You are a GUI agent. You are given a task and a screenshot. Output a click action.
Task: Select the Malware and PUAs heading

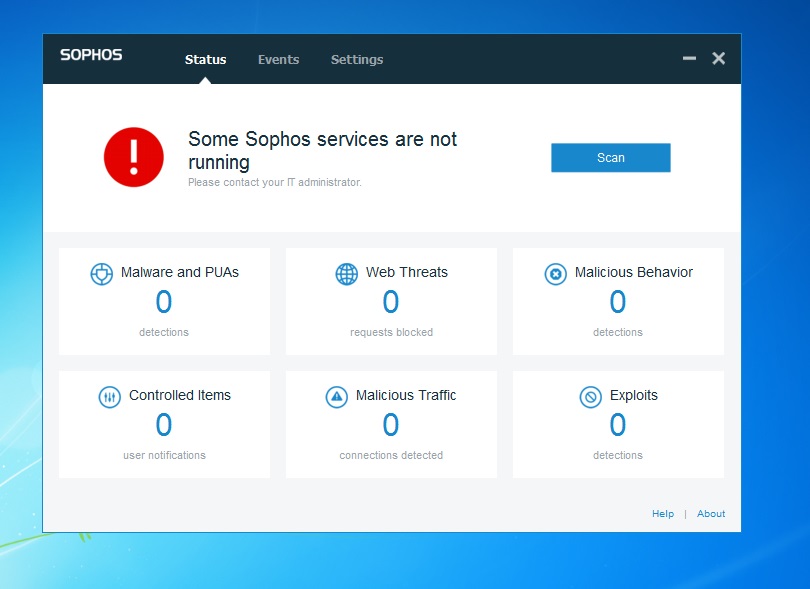click(180, 272)
